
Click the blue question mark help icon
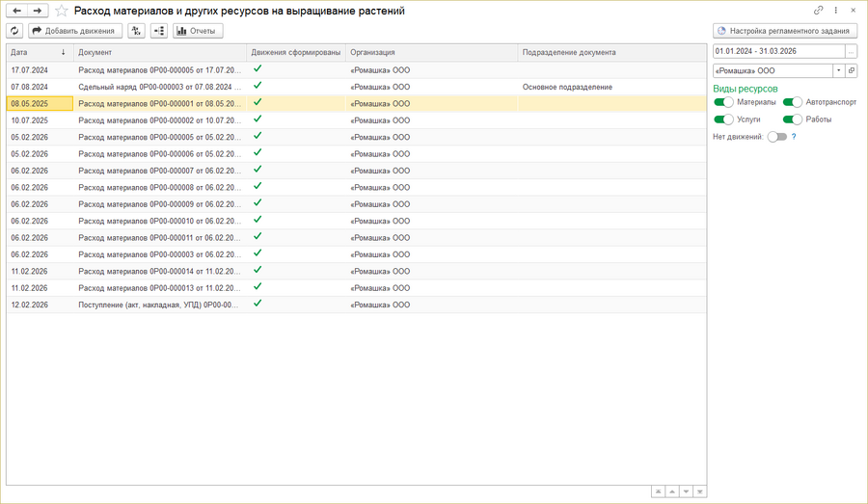coord(794,137)
